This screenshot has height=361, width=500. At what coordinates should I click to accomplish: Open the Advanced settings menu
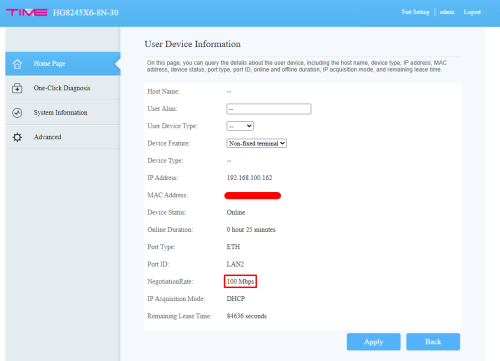point(63,137)
